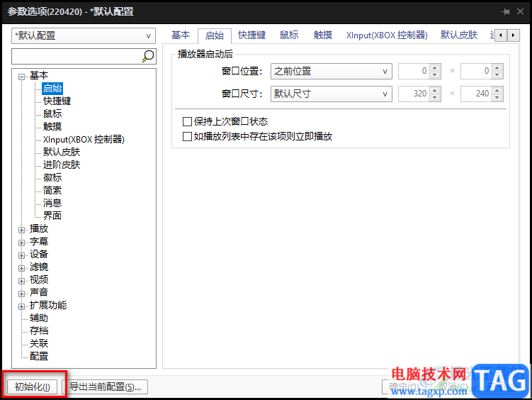Expand the 视频 tree node
Image resolution: width=532 pixels, height=400 pixels.
click(x=22, y=281)
